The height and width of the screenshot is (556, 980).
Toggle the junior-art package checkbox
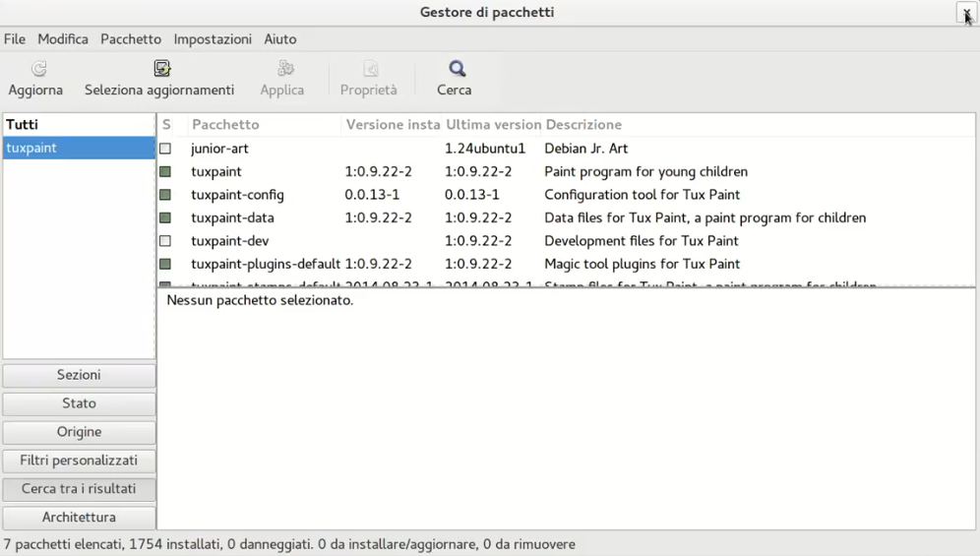[x=165, y=149]
